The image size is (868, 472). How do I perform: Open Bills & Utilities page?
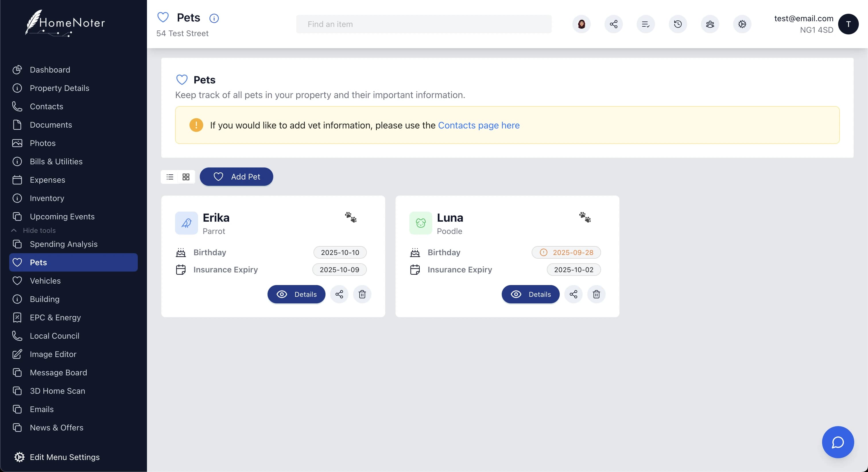coord(56,162)
